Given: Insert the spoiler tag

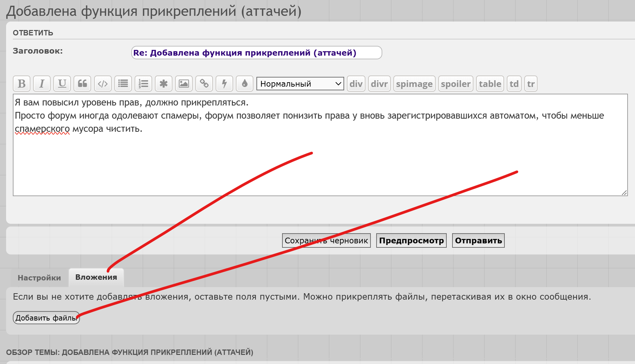Looking at the screenshot, I should [456, 84].
